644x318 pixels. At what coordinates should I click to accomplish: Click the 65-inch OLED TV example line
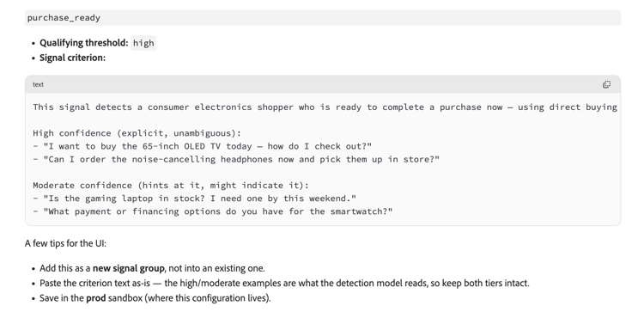point(203,146)
